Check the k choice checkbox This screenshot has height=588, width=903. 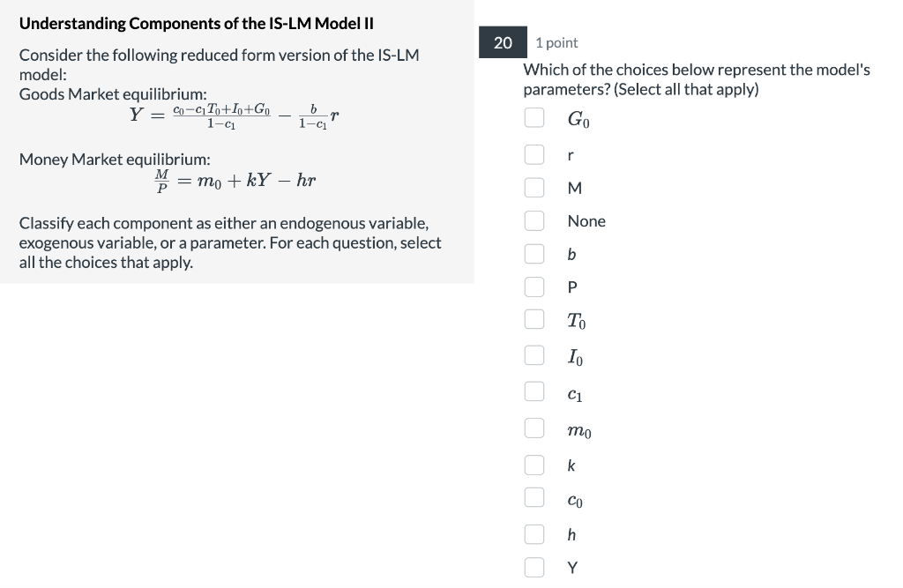click(534, 464)
